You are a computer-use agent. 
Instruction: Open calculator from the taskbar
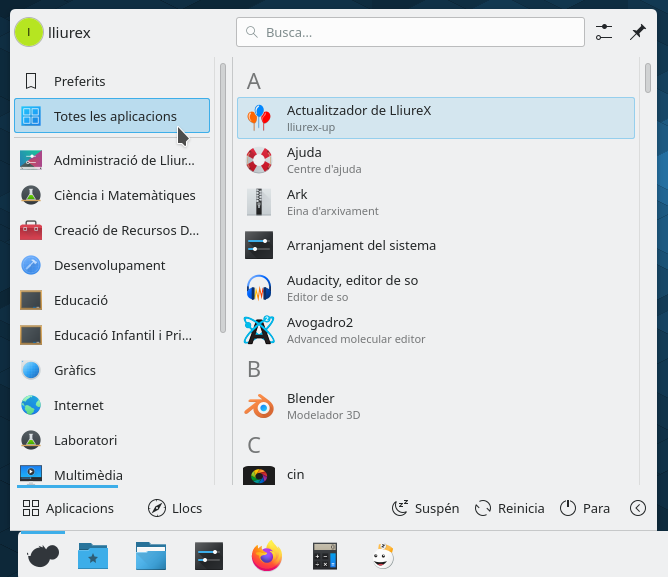pos(325,556)
